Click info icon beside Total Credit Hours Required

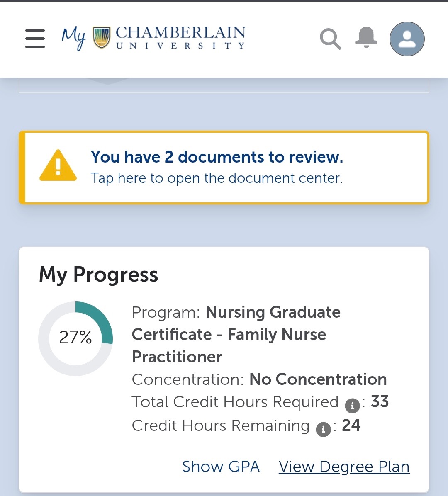[x=352, y=405]
